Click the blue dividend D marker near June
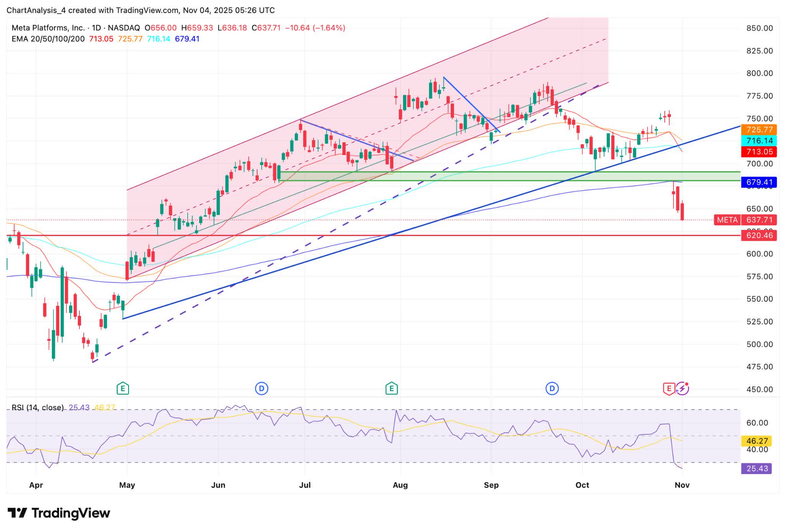This screenshot has height=532, width=786. pyautogui.click(x=261, y=388)
